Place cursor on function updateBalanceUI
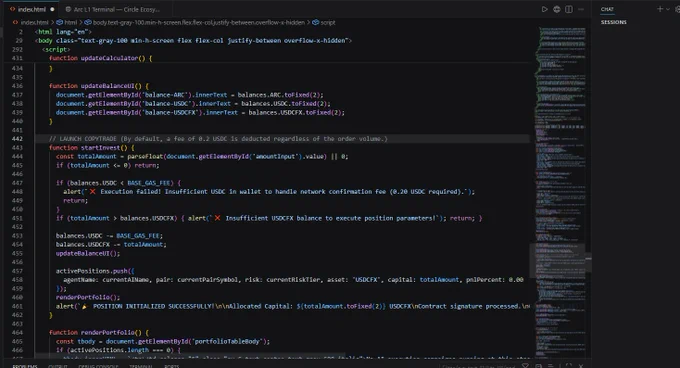680x368 pixels. point(99,86)
